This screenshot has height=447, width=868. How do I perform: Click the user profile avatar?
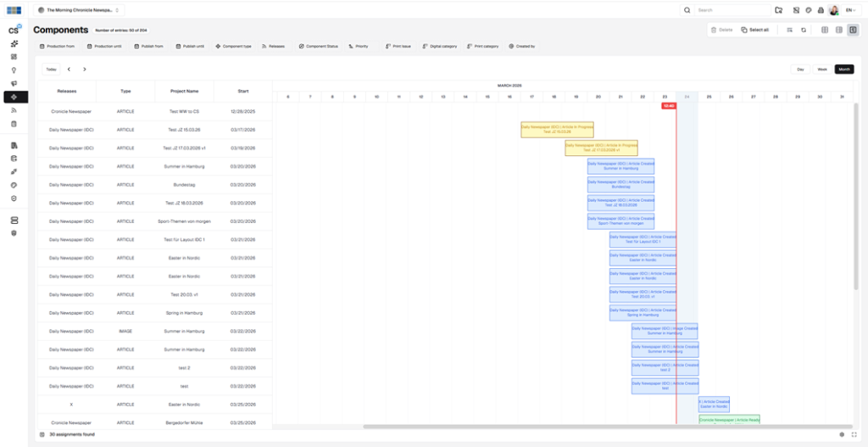[834, 10]
